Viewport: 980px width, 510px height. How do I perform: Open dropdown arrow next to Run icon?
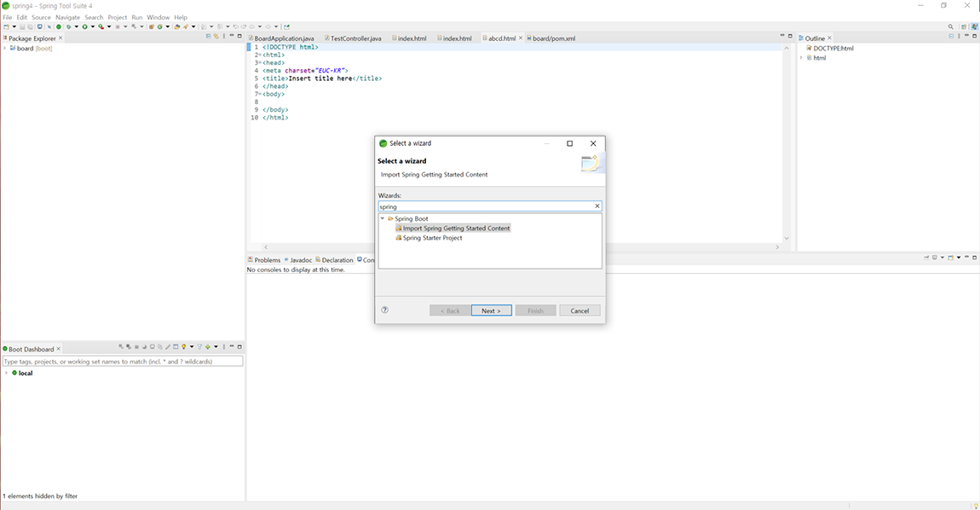93,27
